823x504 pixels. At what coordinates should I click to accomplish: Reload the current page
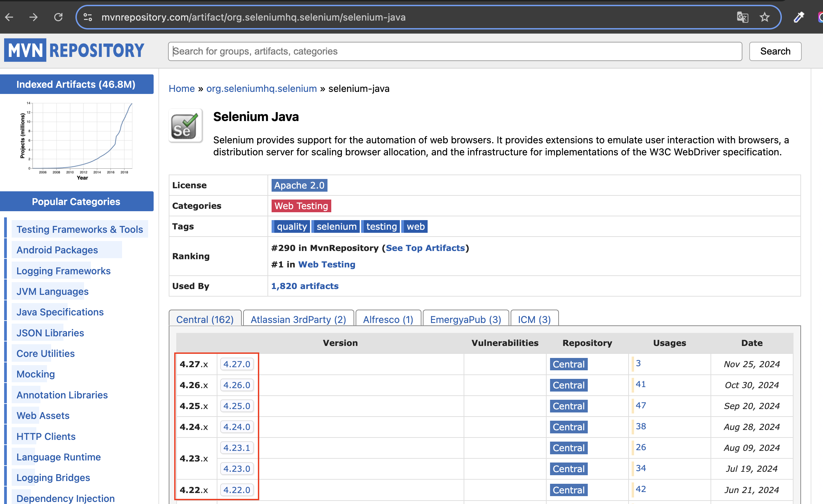click(x=58, y=17)
